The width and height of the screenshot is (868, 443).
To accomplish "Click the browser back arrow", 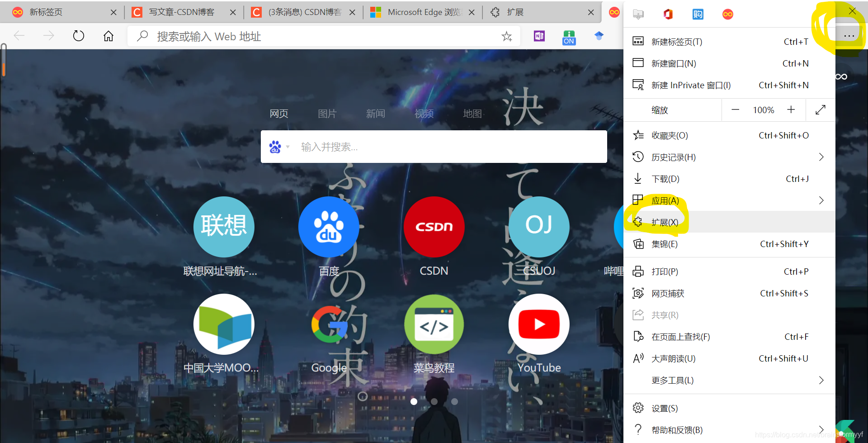I will click(x=19, y=36).
